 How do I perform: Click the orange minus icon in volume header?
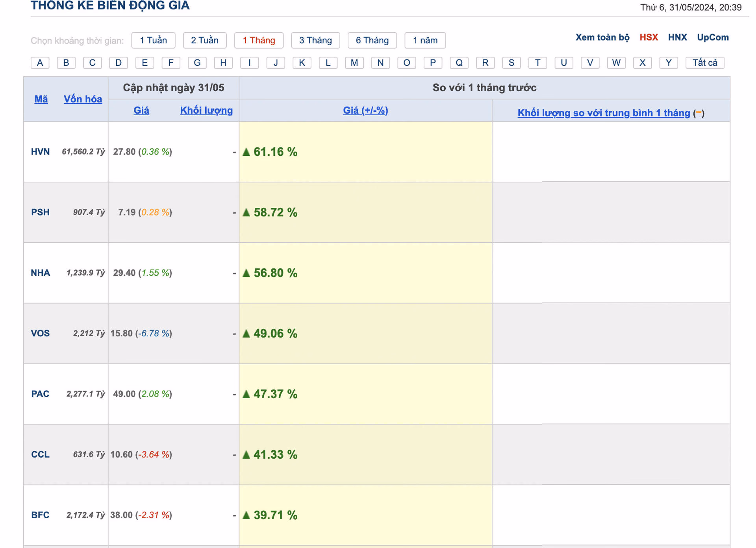(x=698, y=113)
